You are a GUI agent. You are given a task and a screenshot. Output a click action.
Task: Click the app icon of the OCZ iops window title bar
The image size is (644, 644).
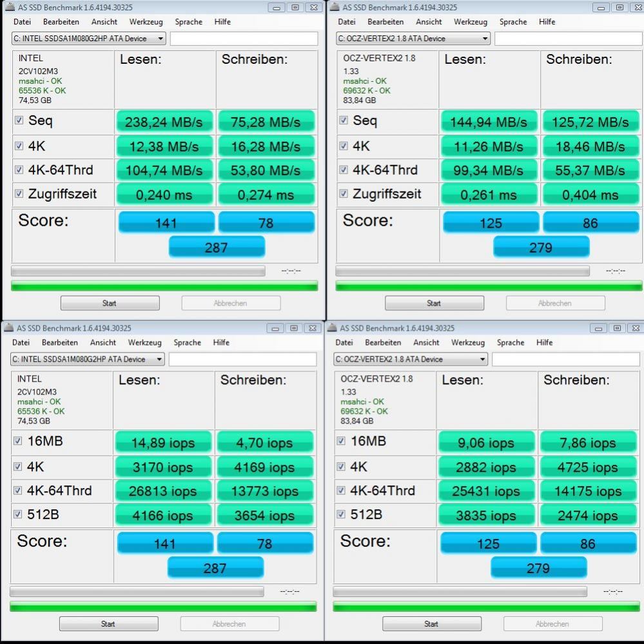[x=332, y=327]
